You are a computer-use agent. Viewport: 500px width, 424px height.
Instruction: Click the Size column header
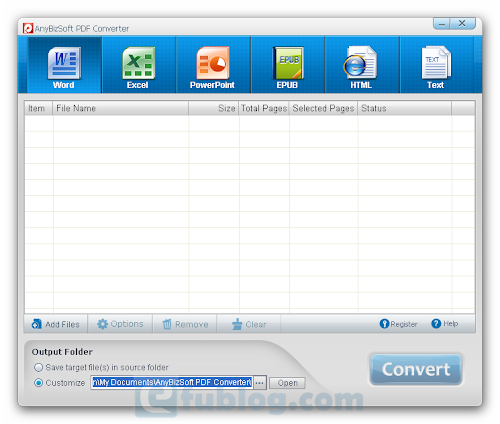[x=214, y=108]
